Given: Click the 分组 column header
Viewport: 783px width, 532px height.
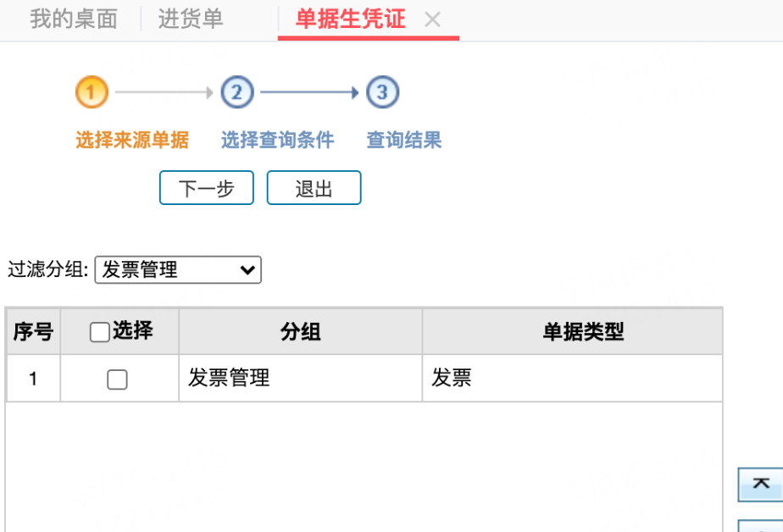Looking at the screenshot, I should click(x=300, y=332).
